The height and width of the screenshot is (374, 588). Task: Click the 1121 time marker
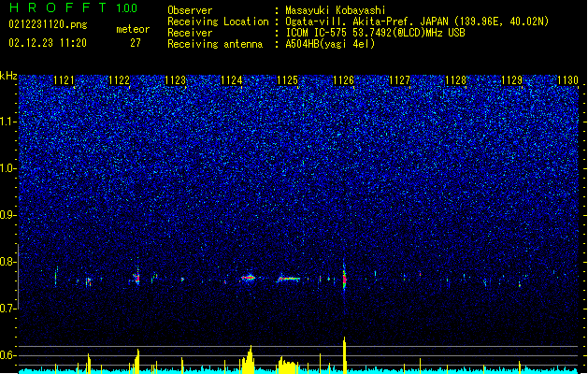(x=64, y=80)
